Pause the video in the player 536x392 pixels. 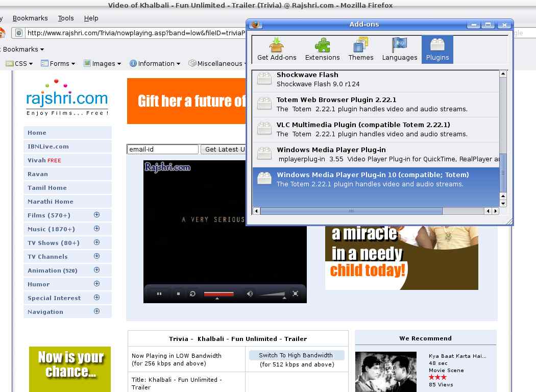pyautogui.click(x=159, y=293)
